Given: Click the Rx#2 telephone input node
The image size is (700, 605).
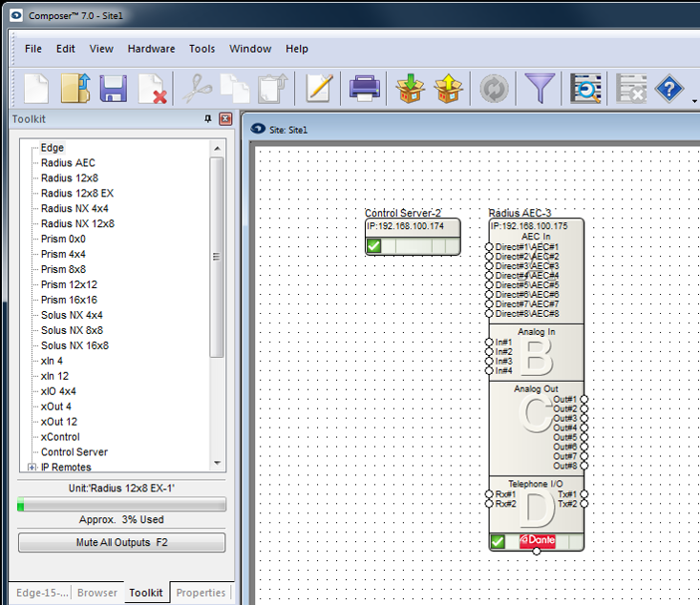Looking at the screenshot, I should 489,504.
